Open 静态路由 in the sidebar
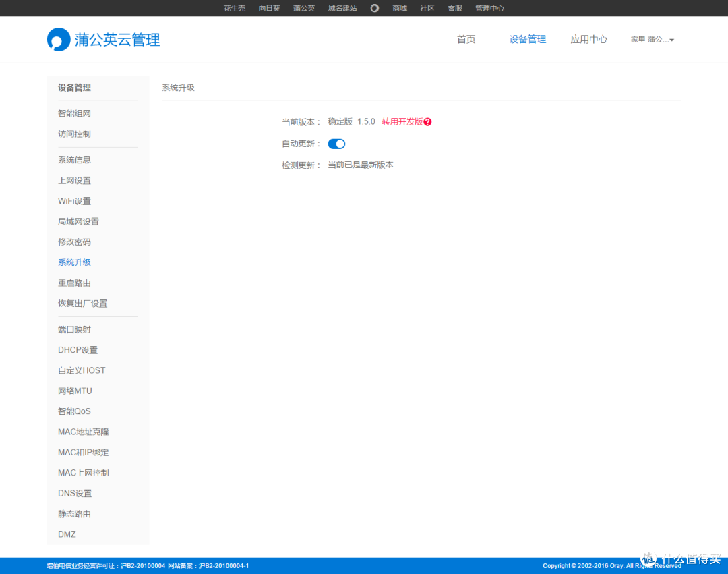Viewport: 728px width, 574px height. pyautogui.click(x=74, y=513)
